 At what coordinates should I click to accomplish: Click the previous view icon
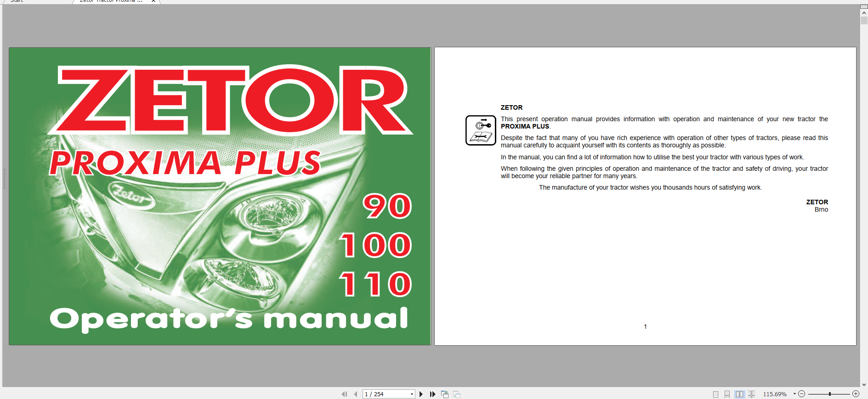[445, 394]
